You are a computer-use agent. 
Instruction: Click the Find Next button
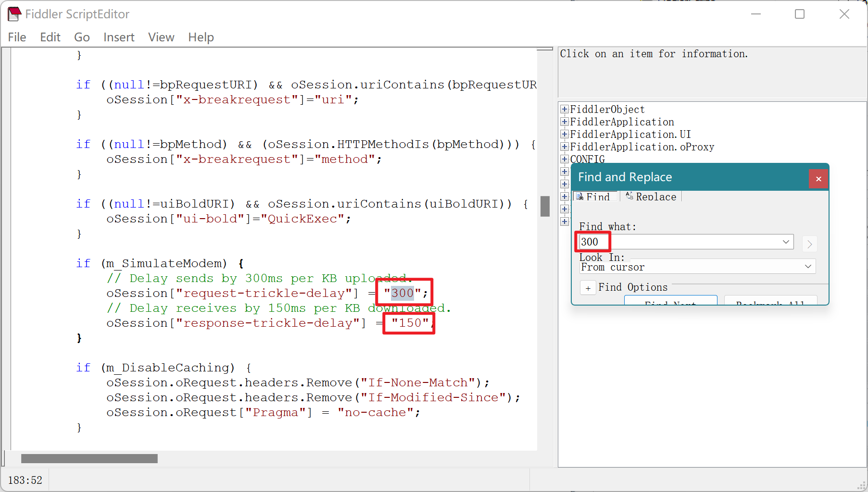pyautogui.click(x=670, y=303)
